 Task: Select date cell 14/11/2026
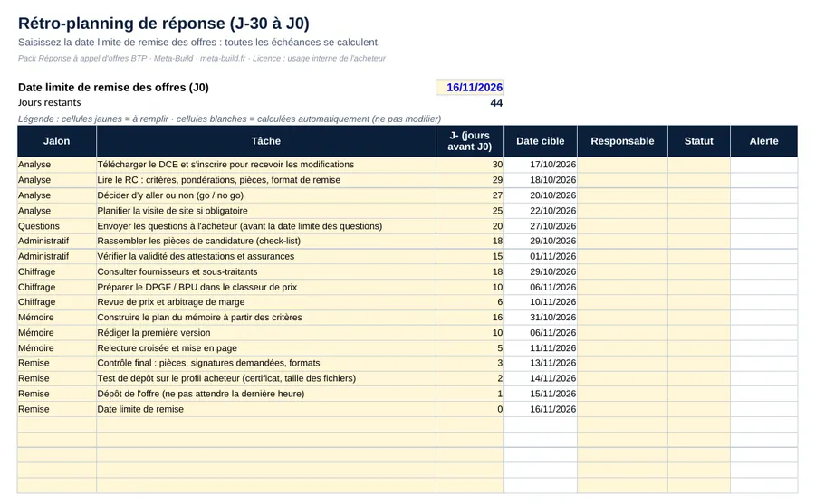coord(541,378)
